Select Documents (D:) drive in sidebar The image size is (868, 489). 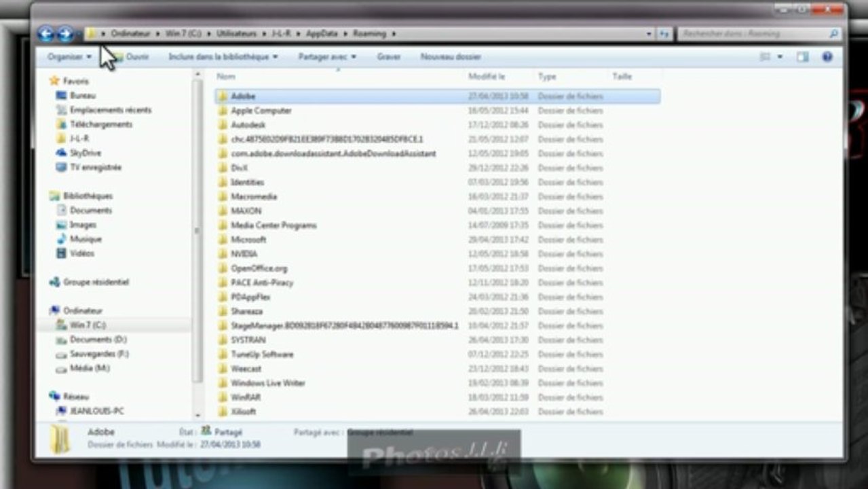point(98,340)
